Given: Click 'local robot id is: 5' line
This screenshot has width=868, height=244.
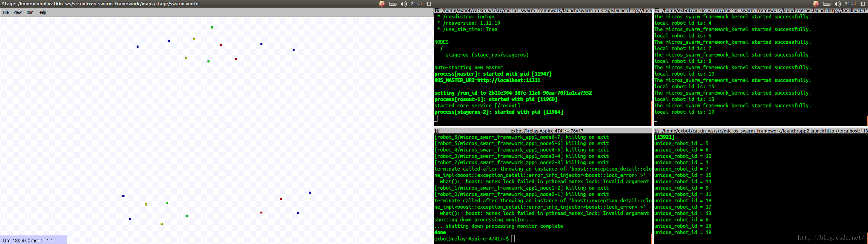Looking at the screenshot, I should (683, 36).
